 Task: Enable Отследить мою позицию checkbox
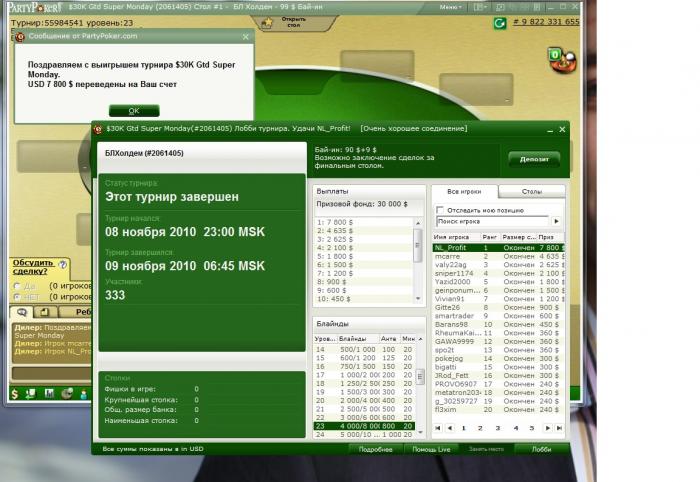(440, 210)
